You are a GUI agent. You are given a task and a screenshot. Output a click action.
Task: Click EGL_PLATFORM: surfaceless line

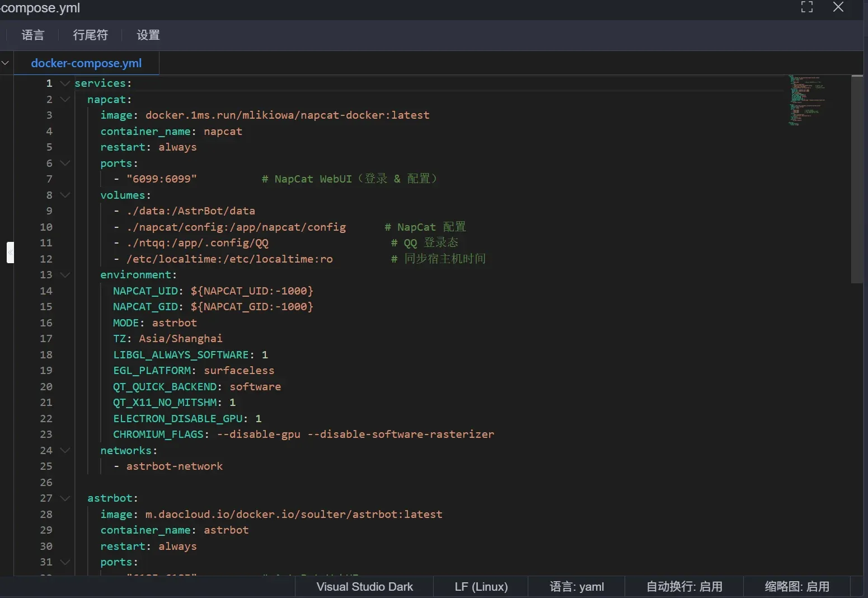[194, 371]
